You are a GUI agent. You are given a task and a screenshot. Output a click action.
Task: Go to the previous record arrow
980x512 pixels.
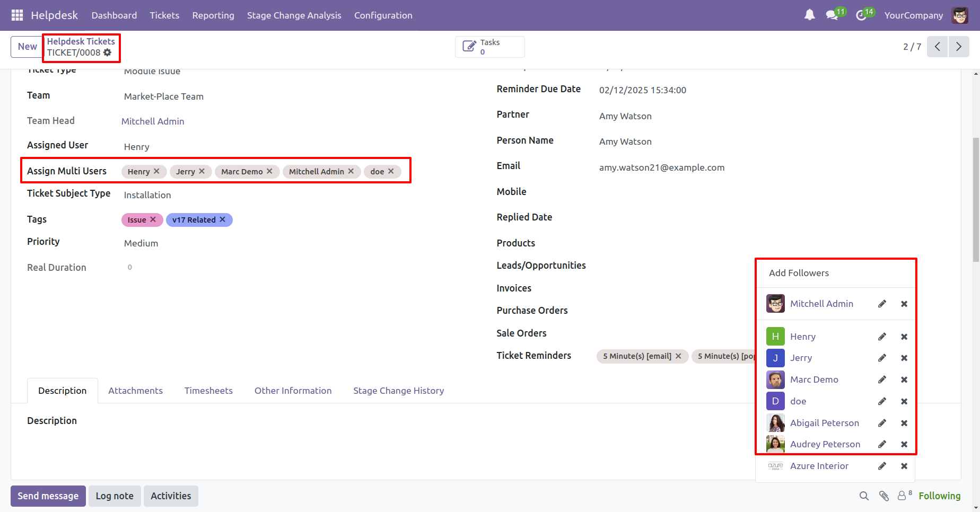pos(937,47)
